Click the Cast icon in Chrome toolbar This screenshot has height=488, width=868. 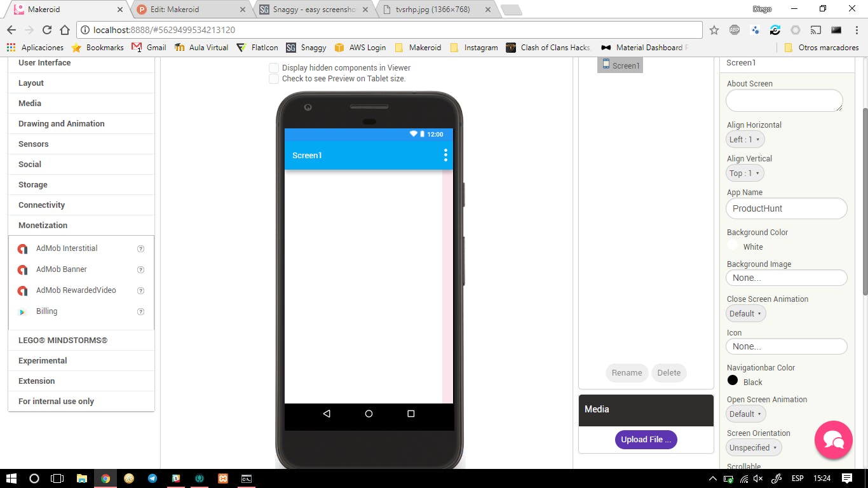[x=816, y=30]
